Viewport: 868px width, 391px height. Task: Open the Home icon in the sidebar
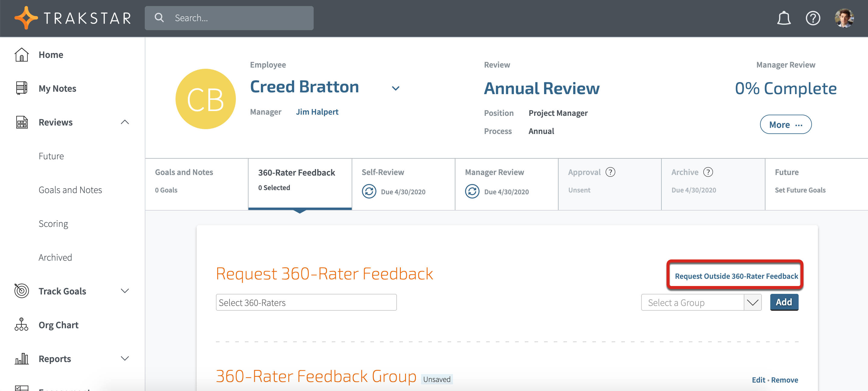point(22,54)
